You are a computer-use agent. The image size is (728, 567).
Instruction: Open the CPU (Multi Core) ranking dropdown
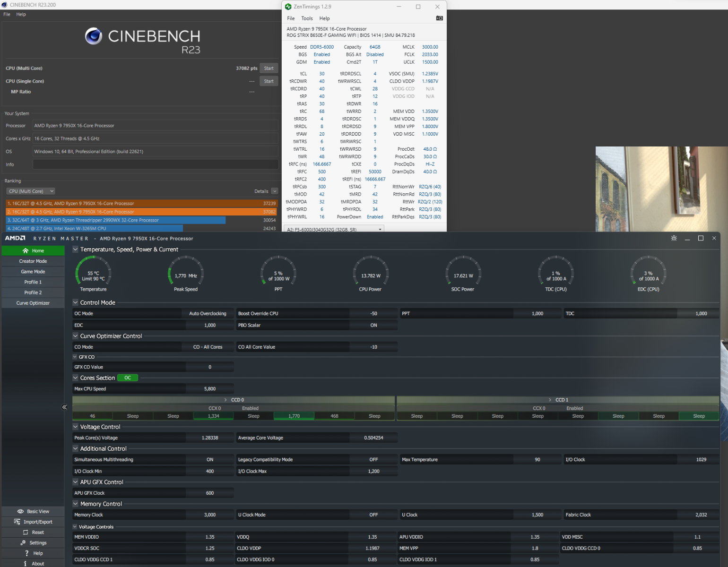pyautogui.click(x=31, y=191)
